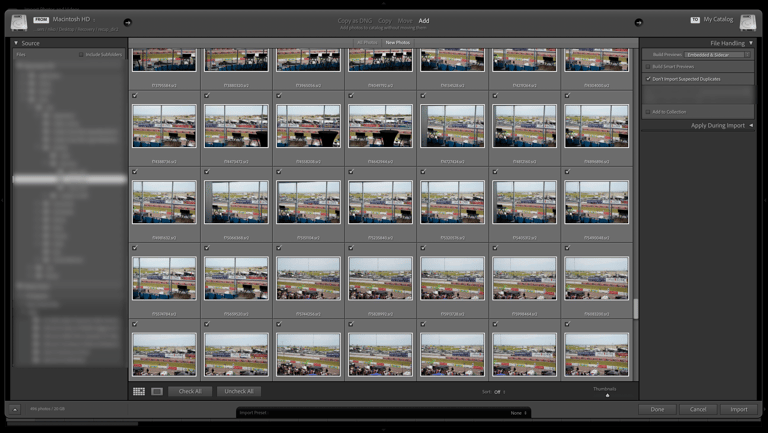Click the Files label in Source panel

21,54
